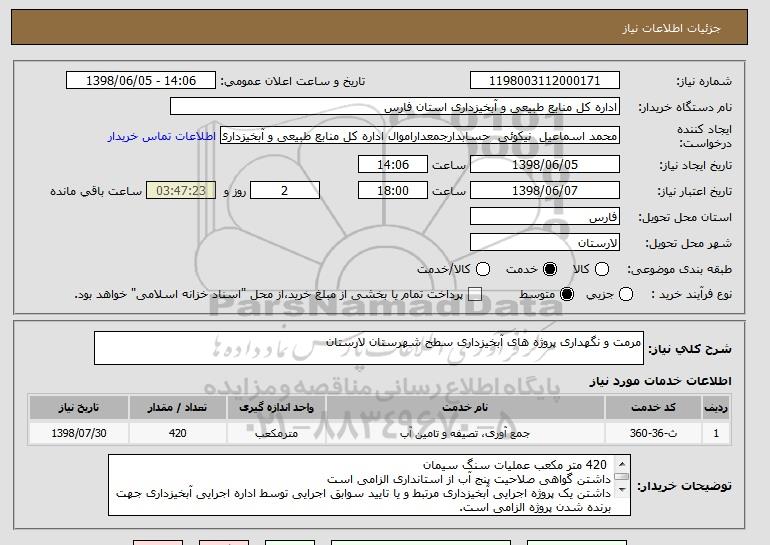The height and width of the screenshot is (545, 770).
Task: Choose the جزیی purchase type radio
Action: (x=626, y=295)
